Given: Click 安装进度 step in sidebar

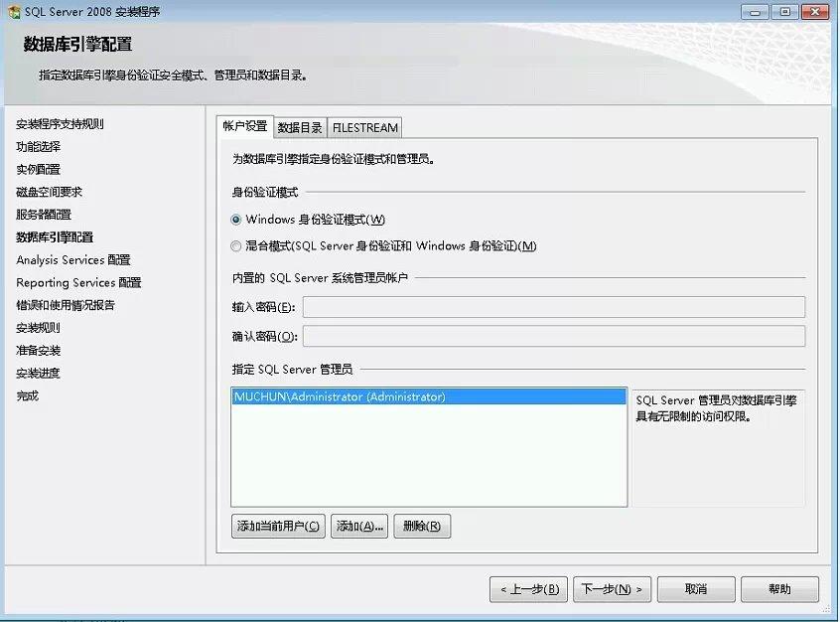Looking at the screenshot, I should tap(38, 374).
